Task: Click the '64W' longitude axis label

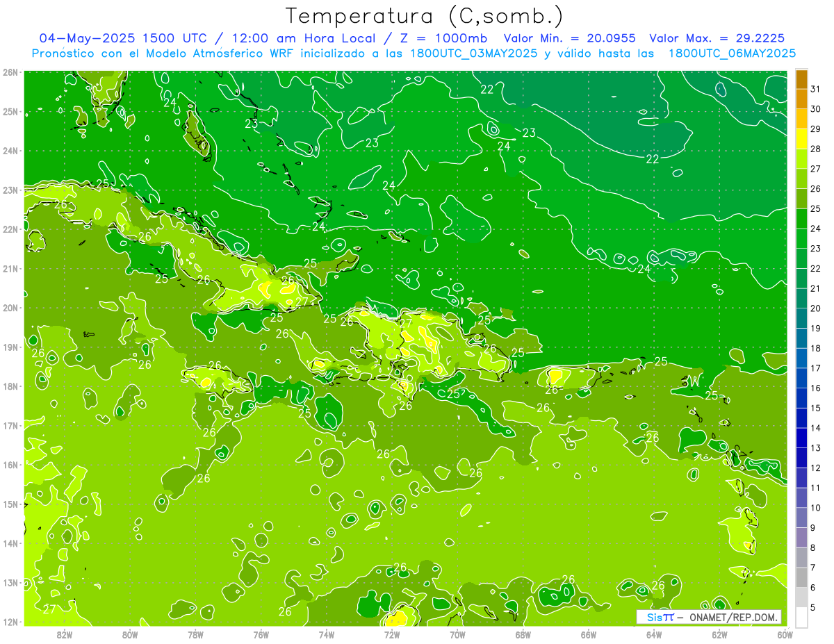Action: click(654, 634)
